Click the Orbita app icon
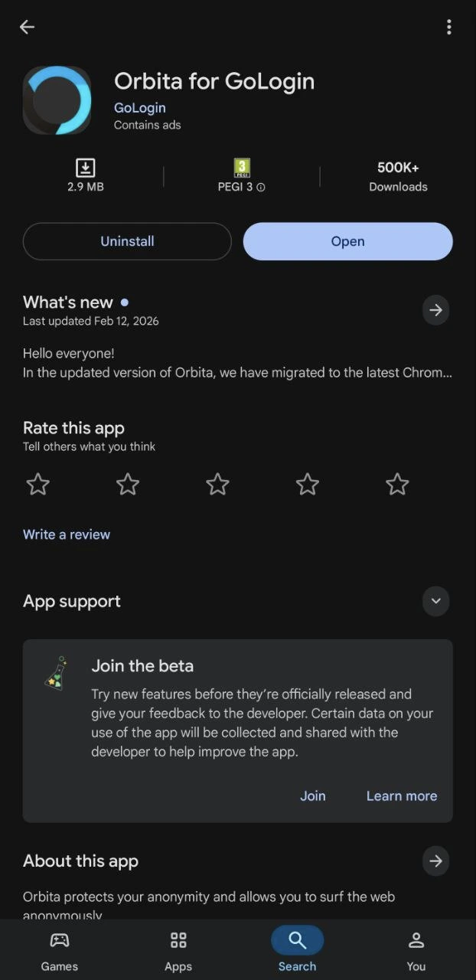This screenshot has height=980, width=476. pos(57,100)
